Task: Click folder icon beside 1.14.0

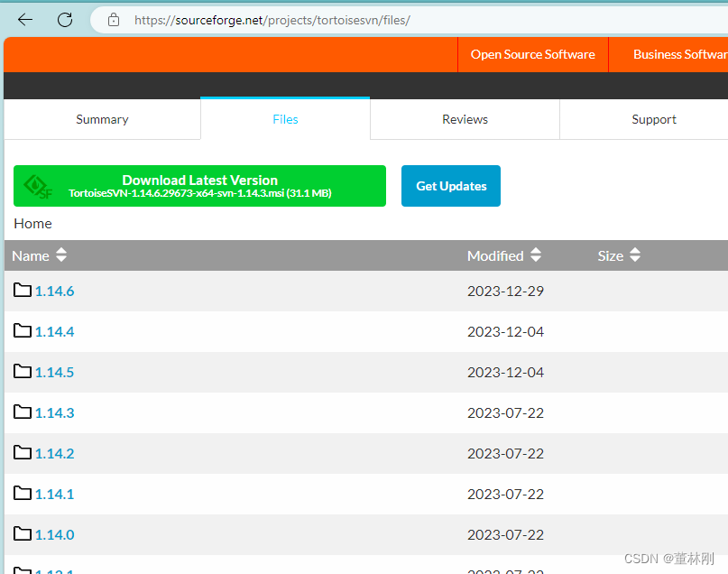Action: [23, 533]
